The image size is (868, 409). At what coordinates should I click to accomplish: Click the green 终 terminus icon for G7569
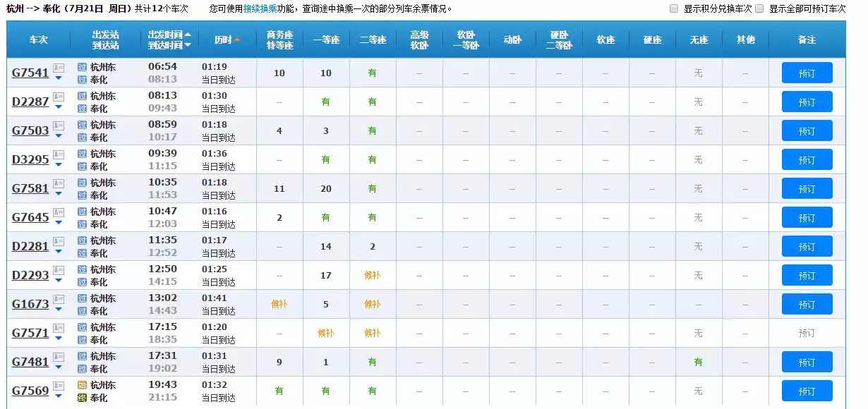(82, 398)
